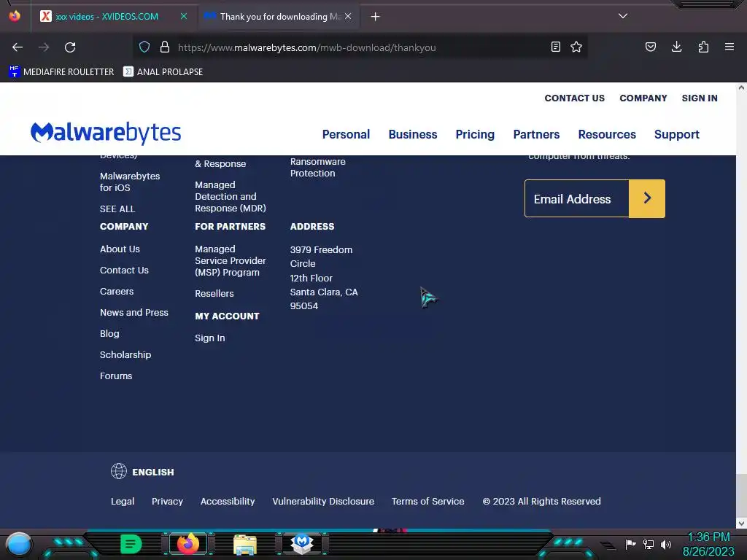Click Sign In under MY ACCOUNT
Viewport: 747px width, 560px height.
pos(209,338)
